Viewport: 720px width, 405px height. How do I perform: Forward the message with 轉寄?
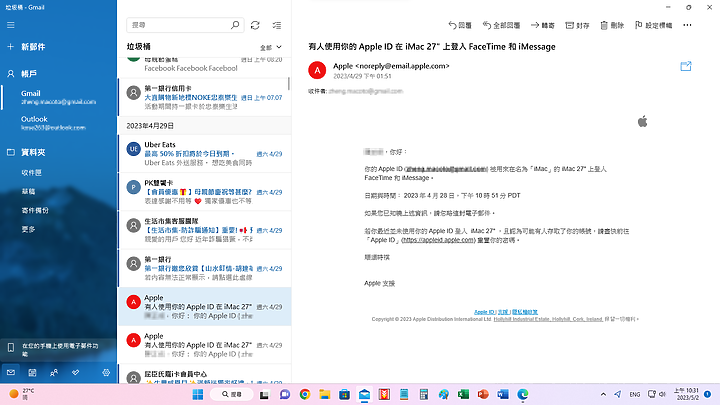[543, 25]
